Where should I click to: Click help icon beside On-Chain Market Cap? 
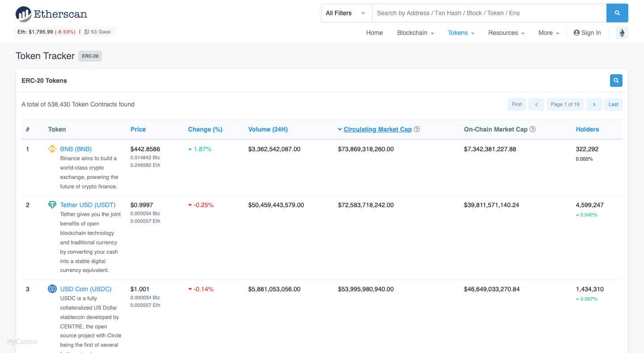[x=533, y=129]
